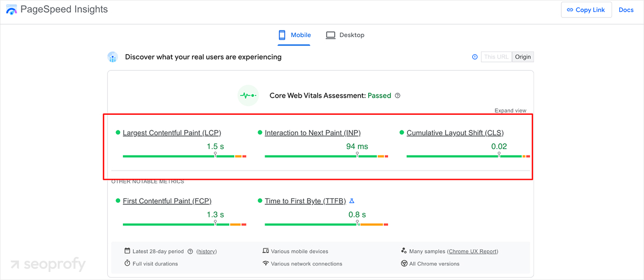This screenshot has width=644, height=280.
Task: Open Time to First Byte (TTFB) link
Action: (x=305, y=201)
